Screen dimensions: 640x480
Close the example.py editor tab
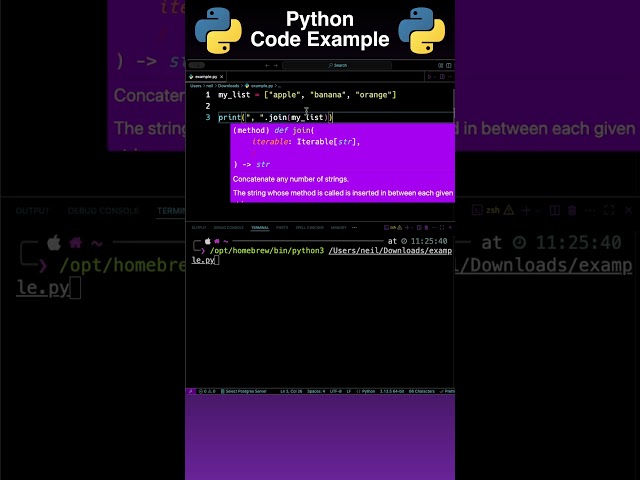tap(222, 77)
